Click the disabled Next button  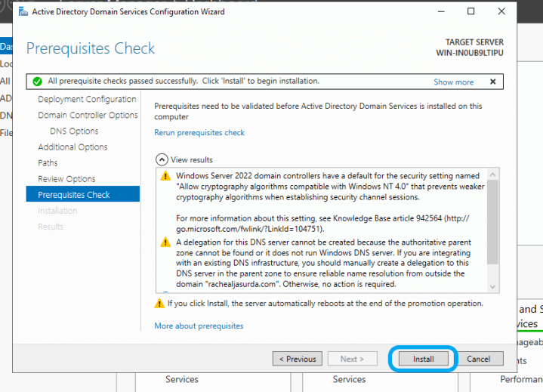[x=352, y=359]
